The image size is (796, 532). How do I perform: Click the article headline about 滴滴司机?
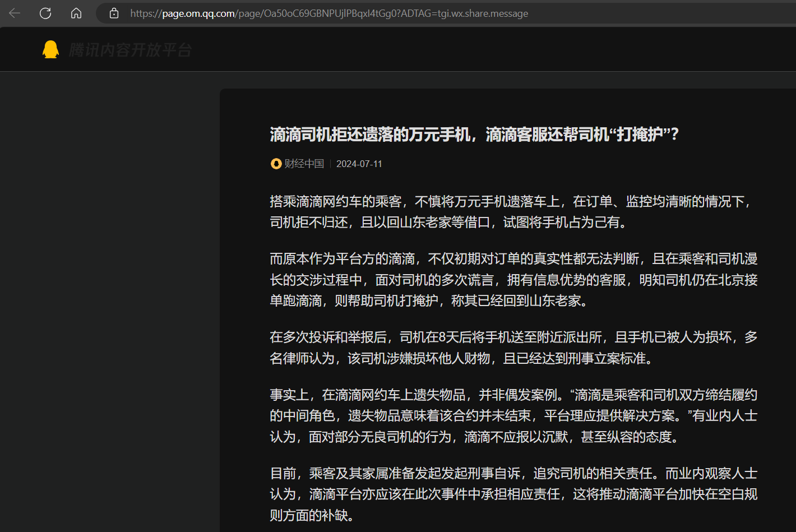(x=474, y=135)
